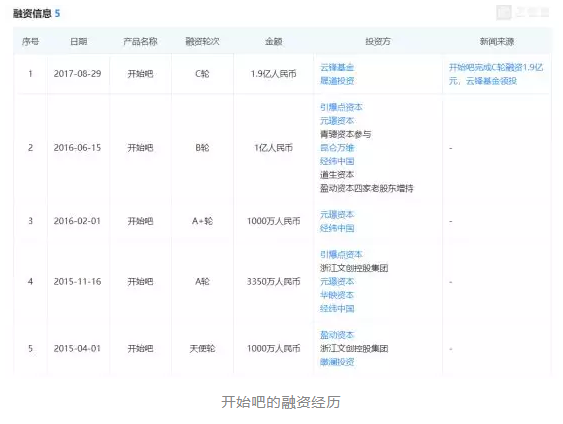Open the investor link listed under 云锋基金
The image size is (563, 424).
[337, 81]
